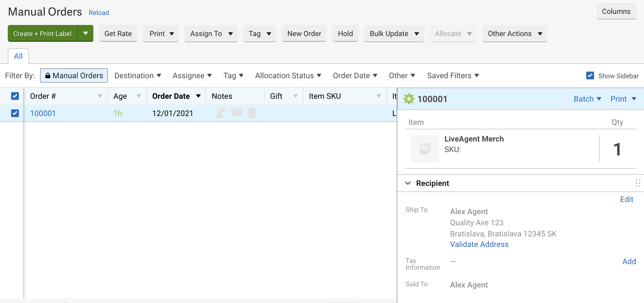Open the Bulk Update dropdown
The height and width of the screenshot is (303, 644).
[x=394, y=34]
